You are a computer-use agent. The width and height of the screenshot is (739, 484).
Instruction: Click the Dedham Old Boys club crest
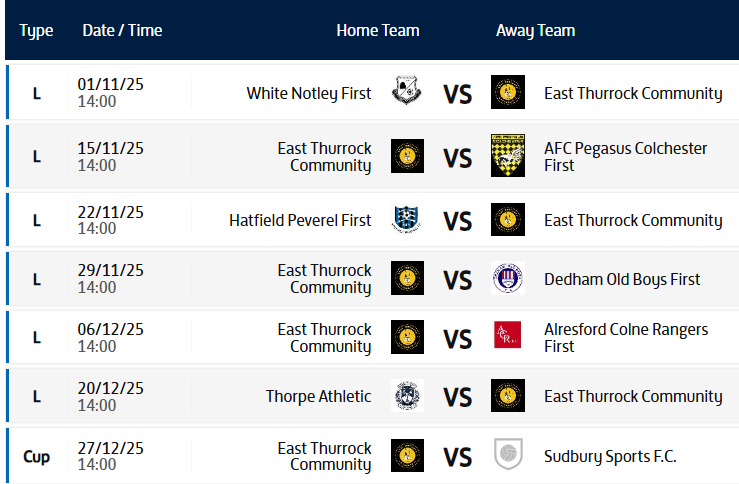[x=508, y=278]
